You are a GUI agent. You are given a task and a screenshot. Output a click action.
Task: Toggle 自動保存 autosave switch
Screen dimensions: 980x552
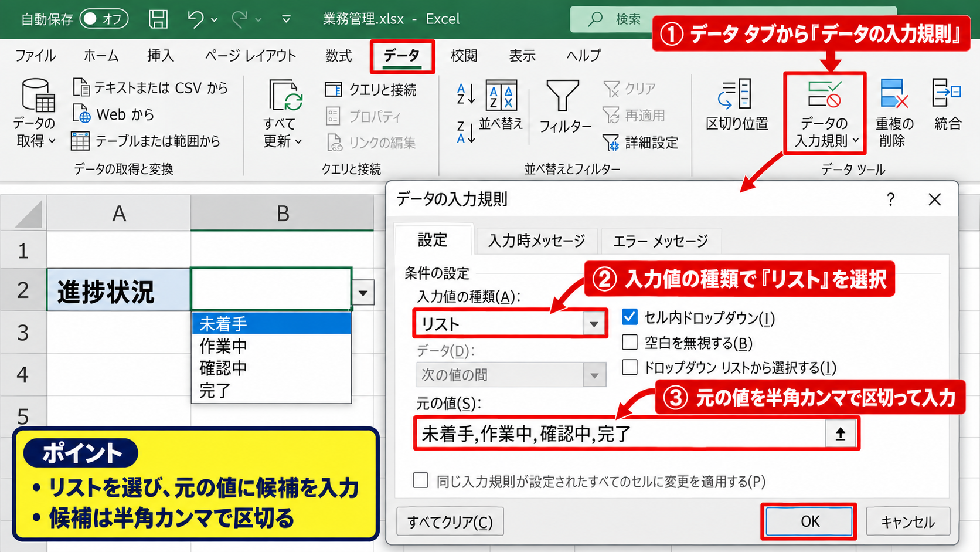coord(104,19)
